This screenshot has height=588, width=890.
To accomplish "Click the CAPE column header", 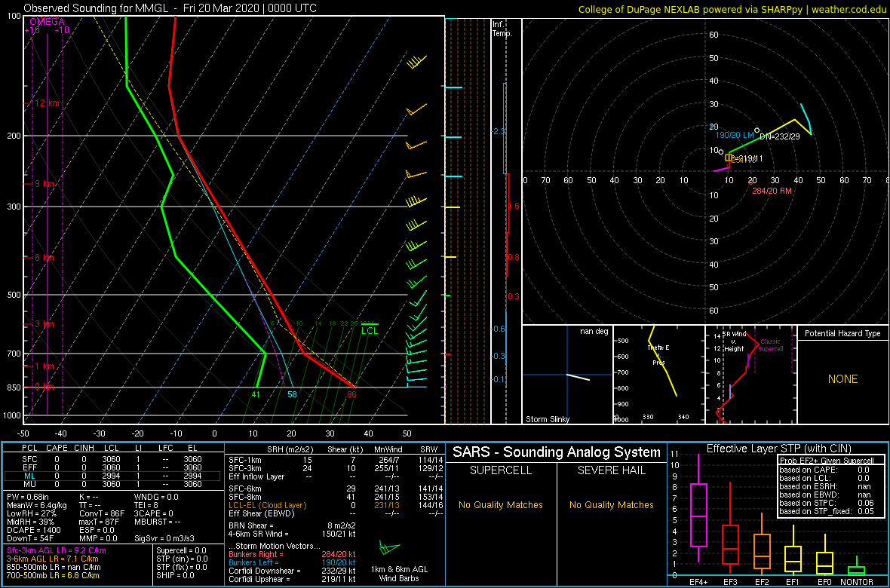I will point(57,448).
